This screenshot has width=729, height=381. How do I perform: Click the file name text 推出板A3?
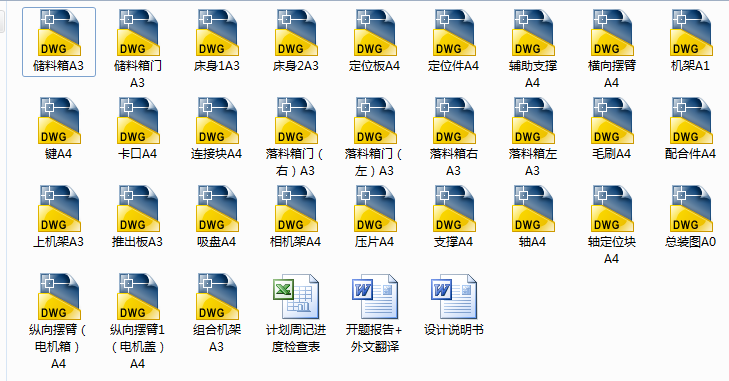[x=138, y=242]
